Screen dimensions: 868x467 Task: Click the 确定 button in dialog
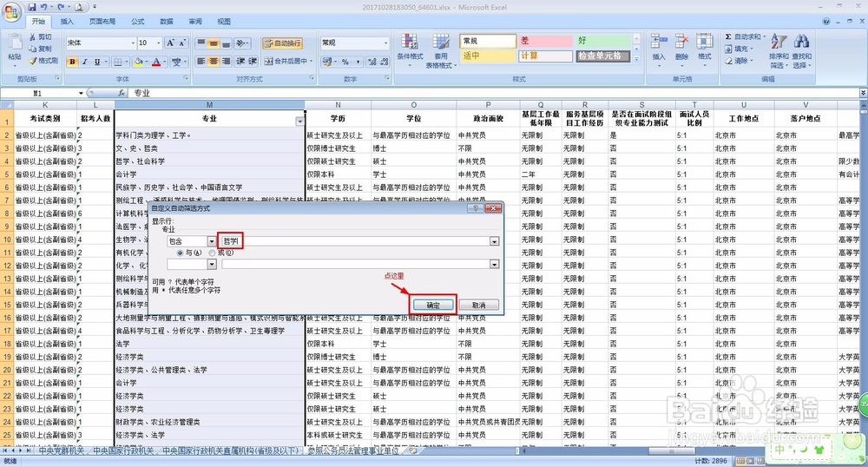(433, 305)
